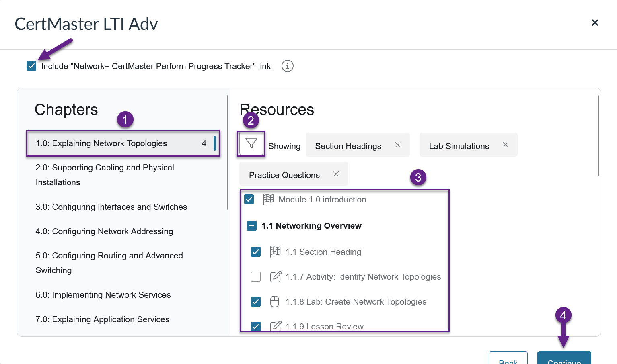Click the Resources panel scrollbar

tap(598, 135)
